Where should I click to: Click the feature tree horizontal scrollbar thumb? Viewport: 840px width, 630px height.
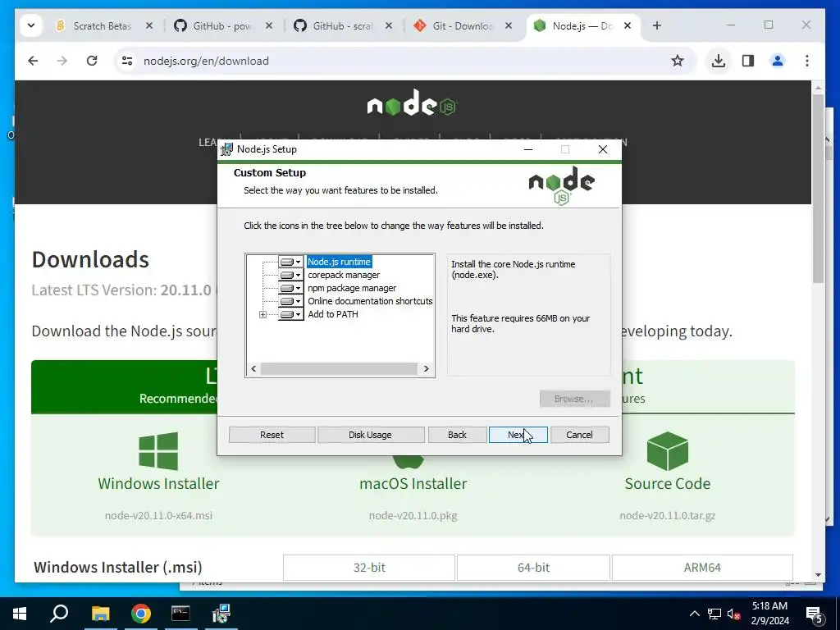click(x=339, y=368)
